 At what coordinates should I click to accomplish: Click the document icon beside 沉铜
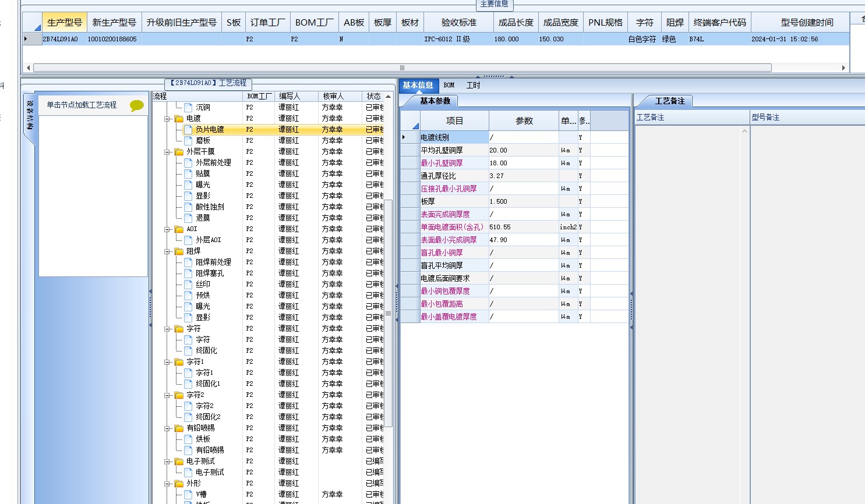[x=188, y=108]
